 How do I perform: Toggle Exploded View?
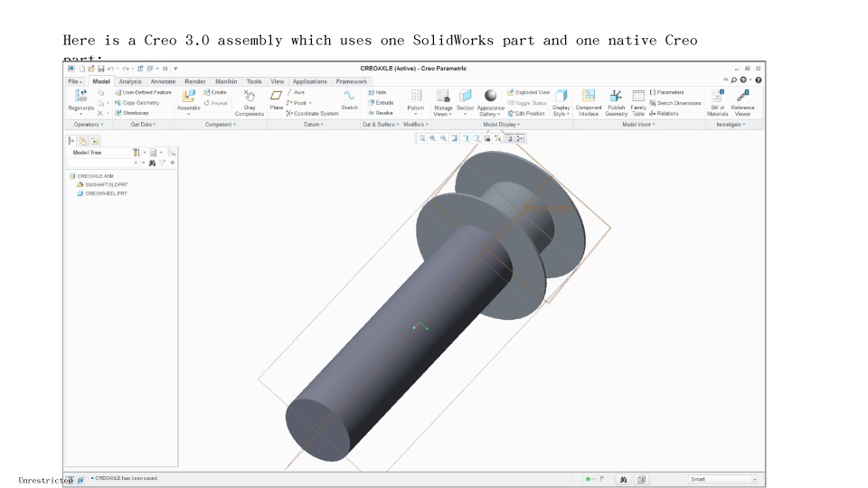click(x=528, y=92)
